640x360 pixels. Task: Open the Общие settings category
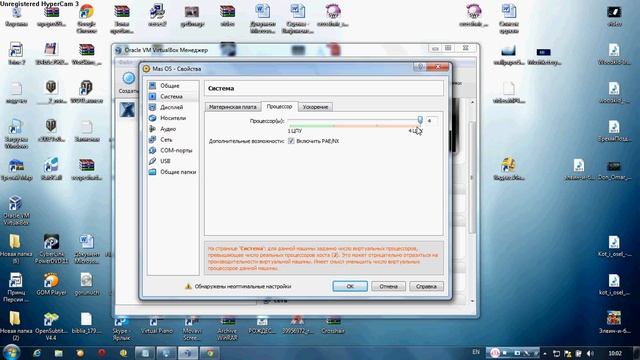click(x=173, y=86)
